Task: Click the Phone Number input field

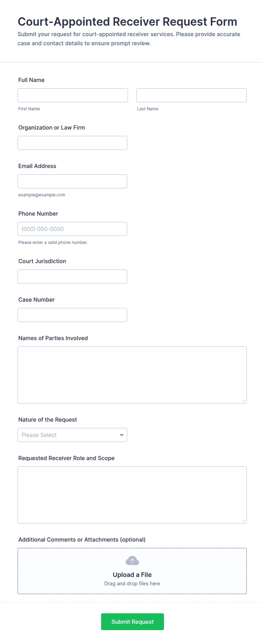Action: point(72,229)
